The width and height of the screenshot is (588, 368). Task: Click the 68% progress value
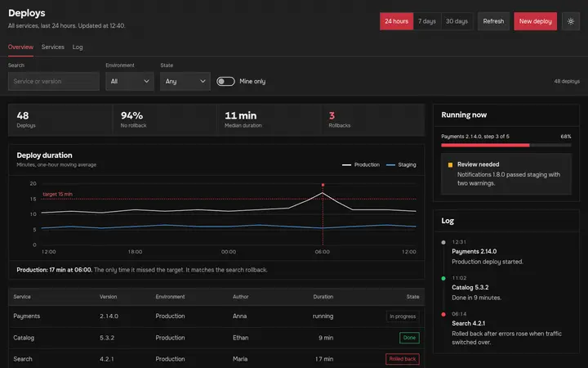(x=566, y=137)
